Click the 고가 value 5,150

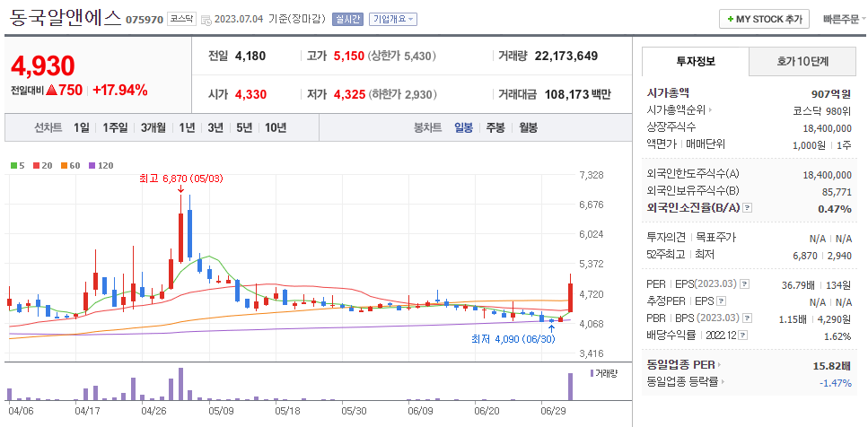(x=349, y=56)
